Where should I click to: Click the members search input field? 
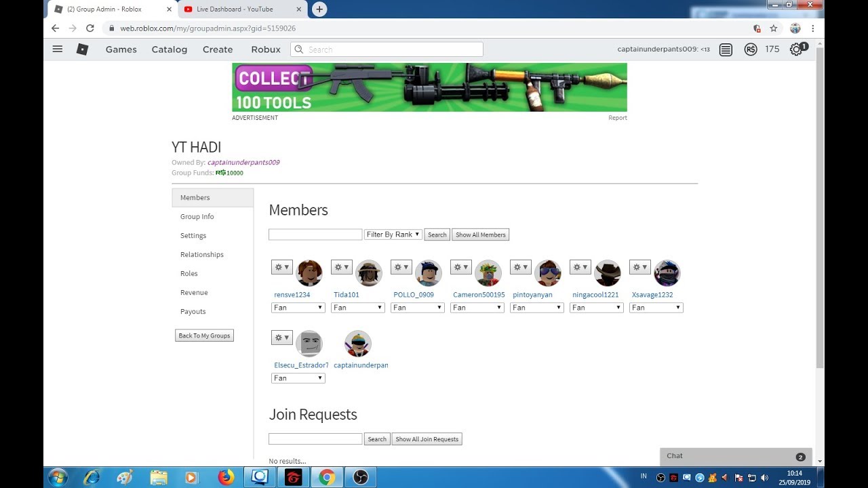tap(315, 235)
